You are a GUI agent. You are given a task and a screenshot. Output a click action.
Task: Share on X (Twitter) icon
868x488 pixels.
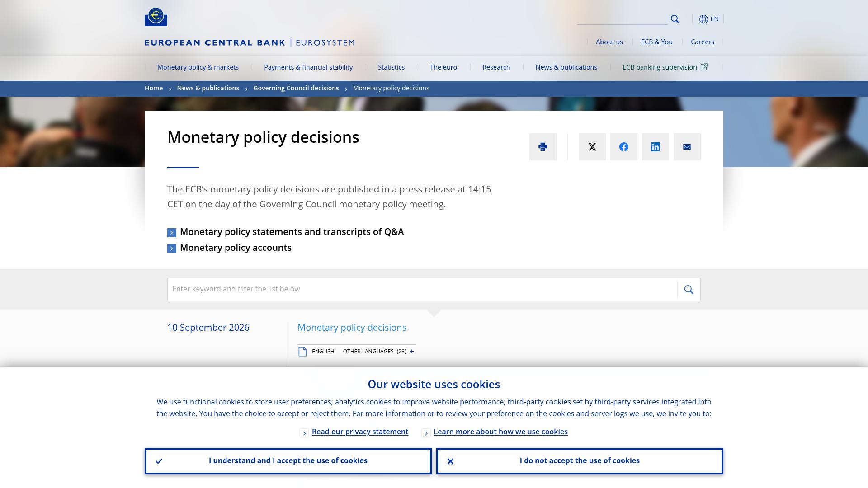tap(592, 147)
